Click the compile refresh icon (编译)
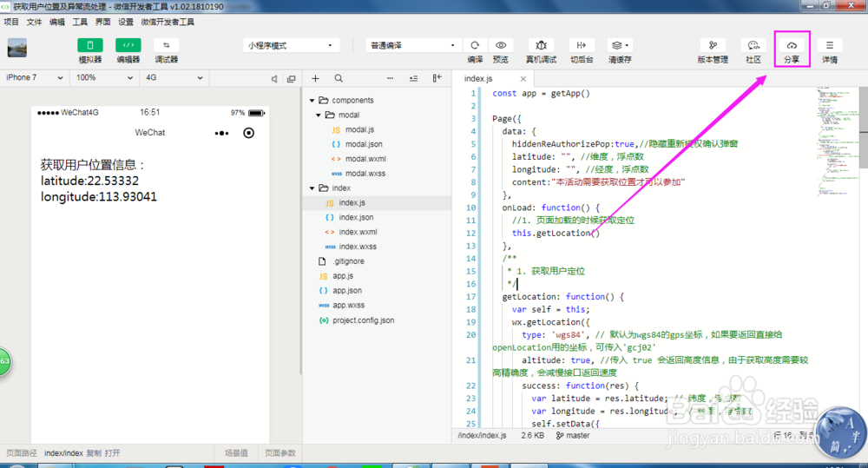 point(475,45)
